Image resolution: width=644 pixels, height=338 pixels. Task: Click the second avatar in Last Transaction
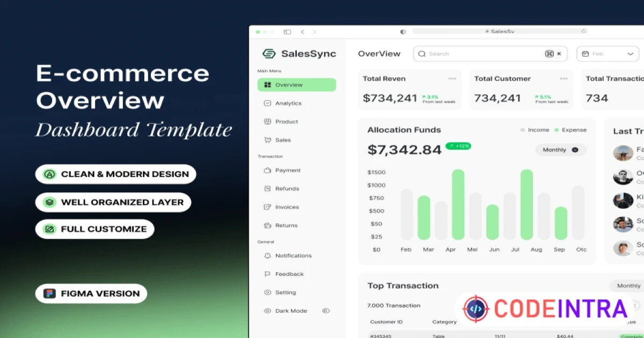623,177
